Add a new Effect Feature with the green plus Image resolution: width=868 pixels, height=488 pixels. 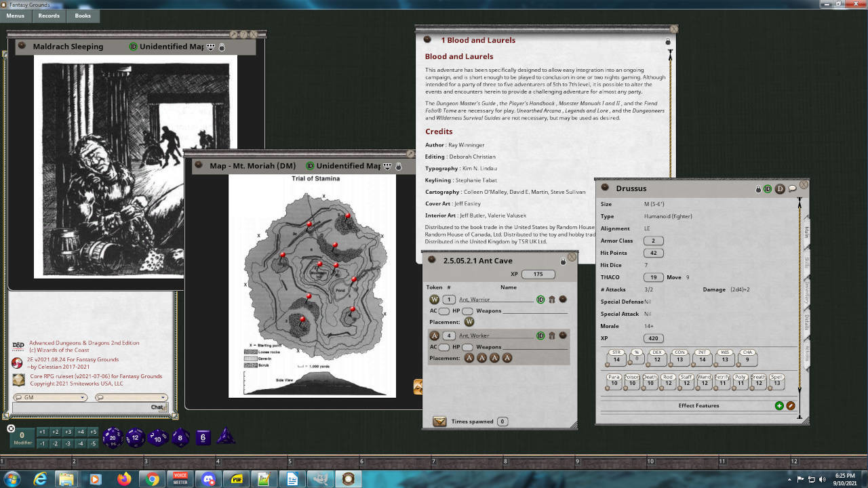click(778, 405)
